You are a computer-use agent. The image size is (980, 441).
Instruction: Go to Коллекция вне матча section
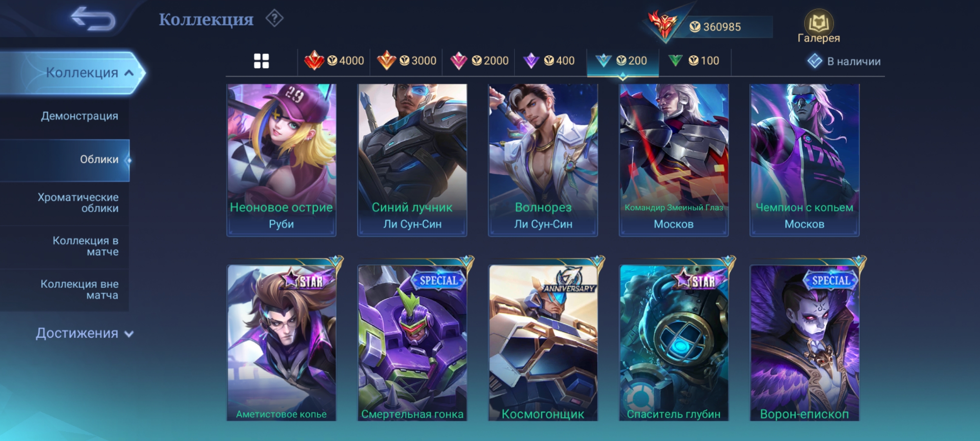(x=80, y=290)
